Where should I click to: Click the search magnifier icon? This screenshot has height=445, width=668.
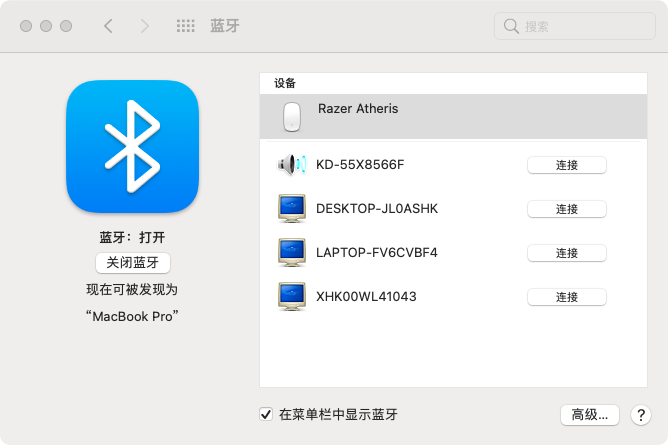click(x=511, y=26)
